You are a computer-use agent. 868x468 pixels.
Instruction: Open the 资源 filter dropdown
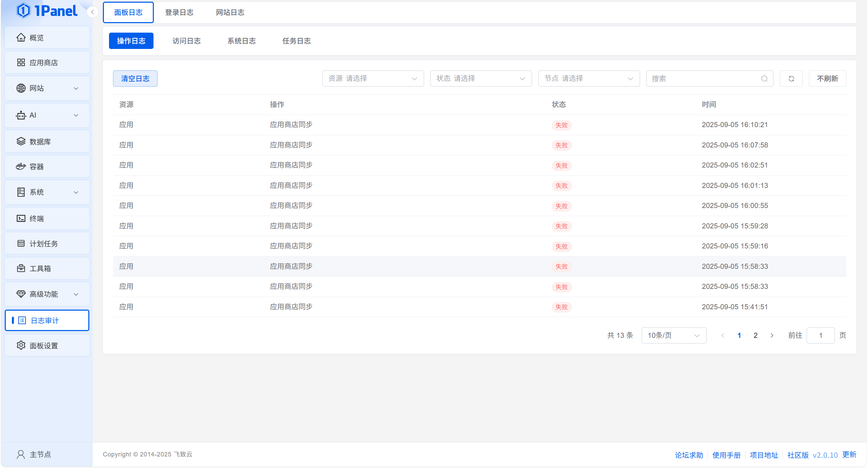click(373, 79)
